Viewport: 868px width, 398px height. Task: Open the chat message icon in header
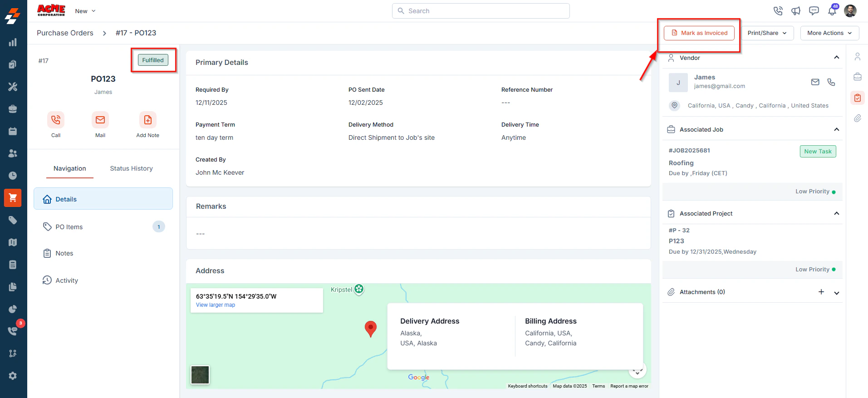[x=814, y=11]
